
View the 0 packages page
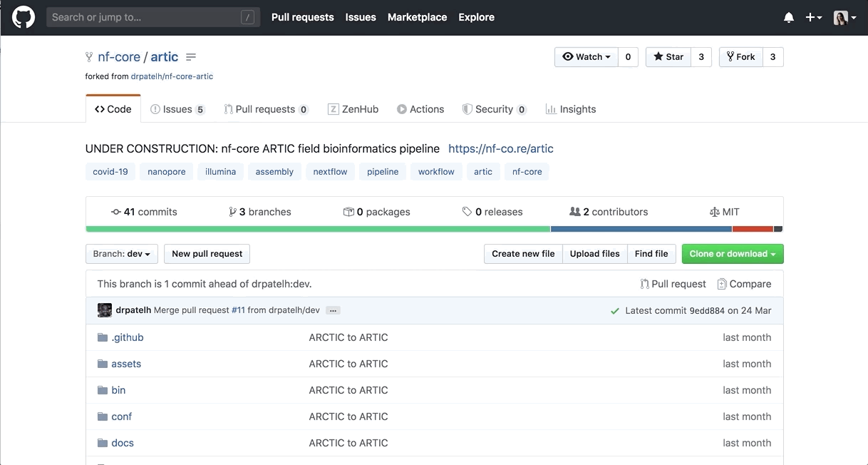pyautogui.click(x=377, y=212)
